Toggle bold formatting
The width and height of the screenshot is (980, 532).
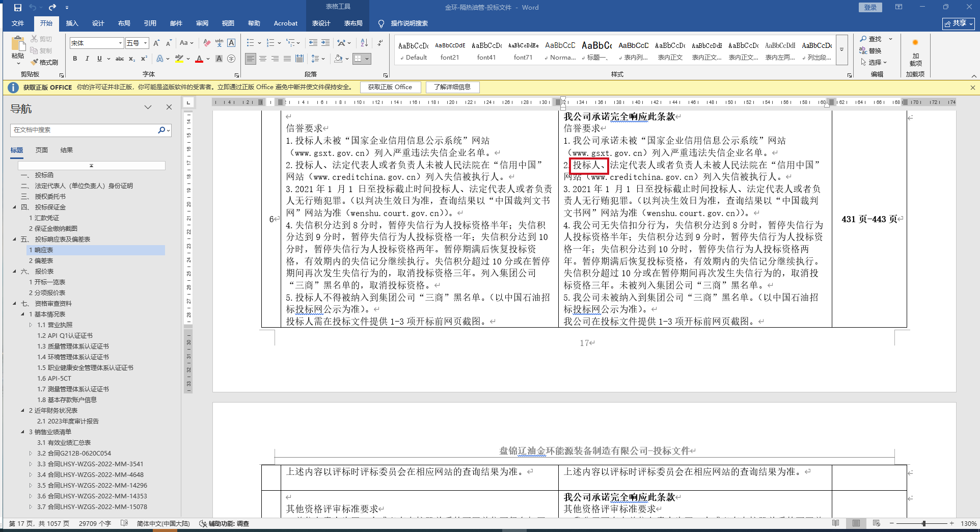(75, 59)
